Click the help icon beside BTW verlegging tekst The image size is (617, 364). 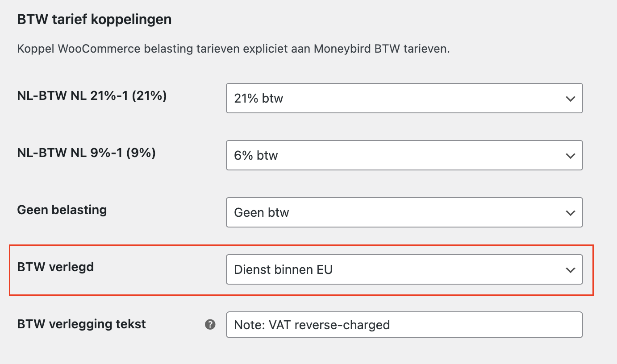(210, 325)
